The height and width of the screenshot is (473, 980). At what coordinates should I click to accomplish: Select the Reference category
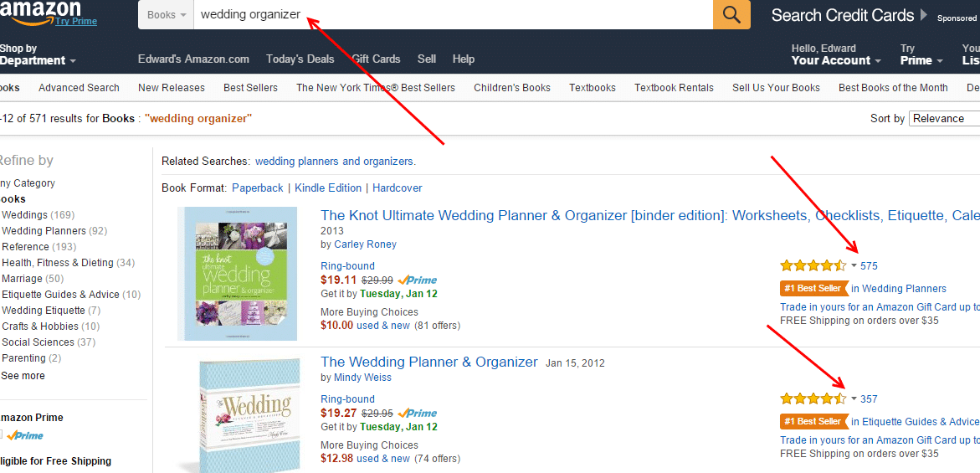[x=25, y=247]
